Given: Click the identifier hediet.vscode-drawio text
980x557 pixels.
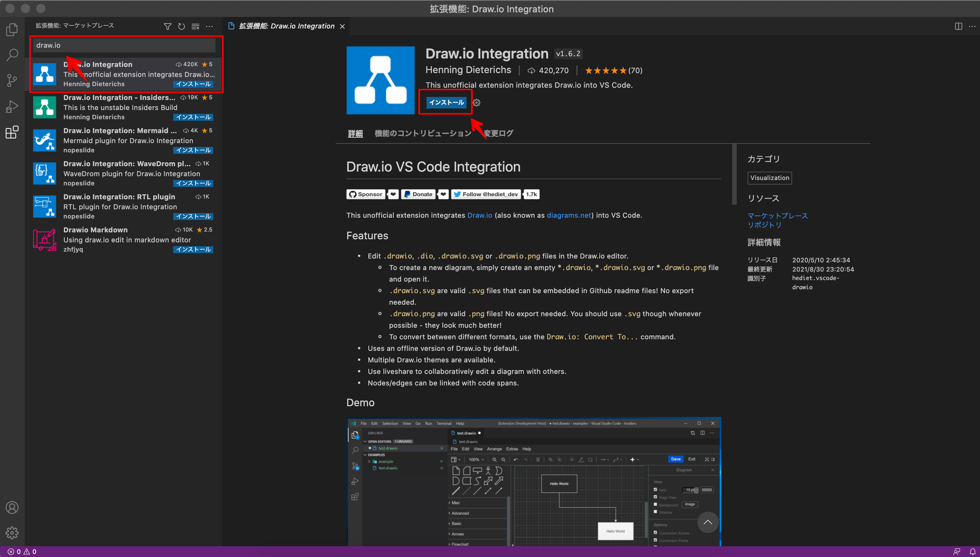Looking at the screenshot, I should coord(816,283).
